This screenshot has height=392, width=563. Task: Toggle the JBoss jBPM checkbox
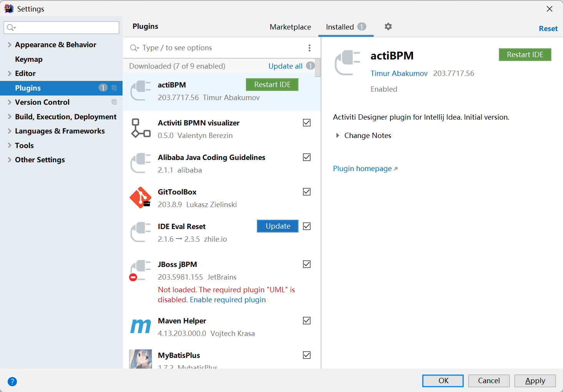tap(307, 264)
